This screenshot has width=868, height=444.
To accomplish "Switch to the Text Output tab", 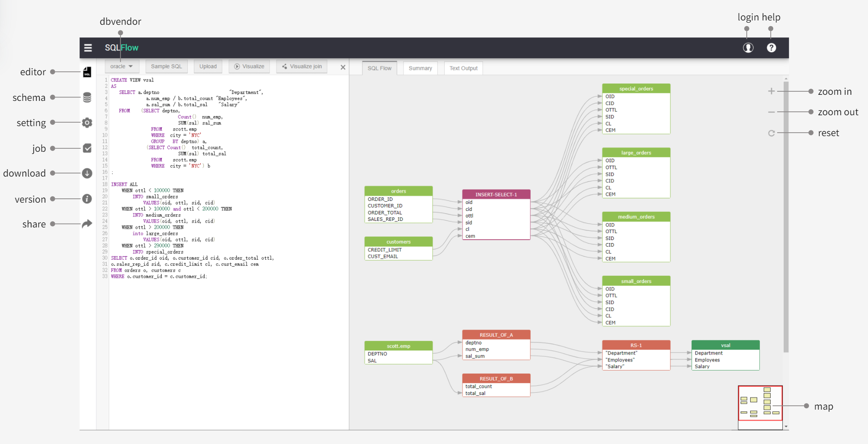I will click(463, 68).
